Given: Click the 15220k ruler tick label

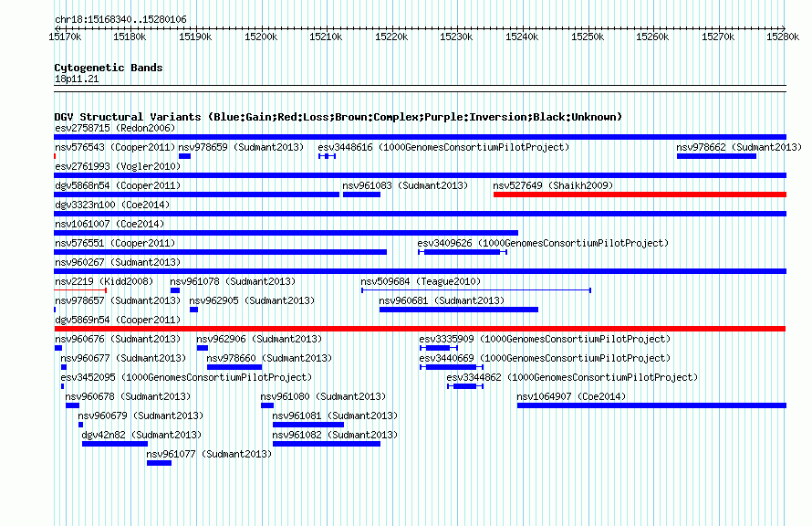Looking at the screenshot, I should 391,37.
